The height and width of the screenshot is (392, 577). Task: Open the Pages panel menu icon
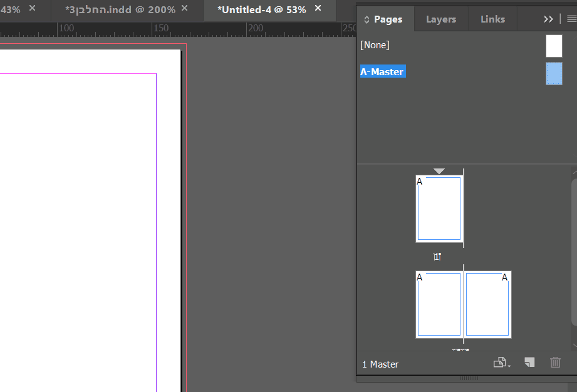[571, 19]
